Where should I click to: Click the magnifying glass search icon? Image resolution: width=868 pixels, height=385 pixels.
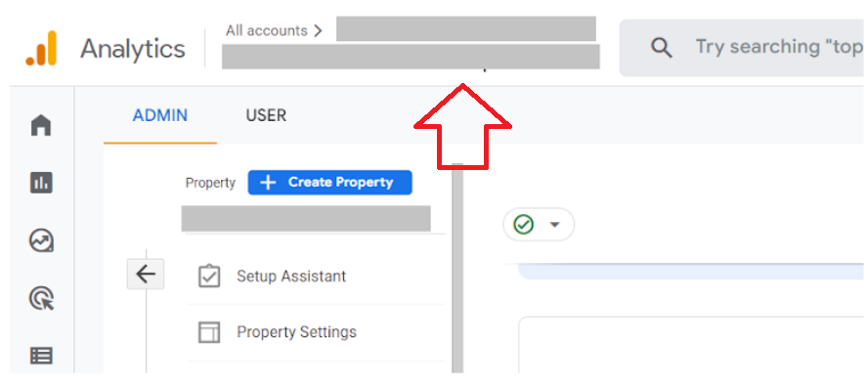[661, 48]
